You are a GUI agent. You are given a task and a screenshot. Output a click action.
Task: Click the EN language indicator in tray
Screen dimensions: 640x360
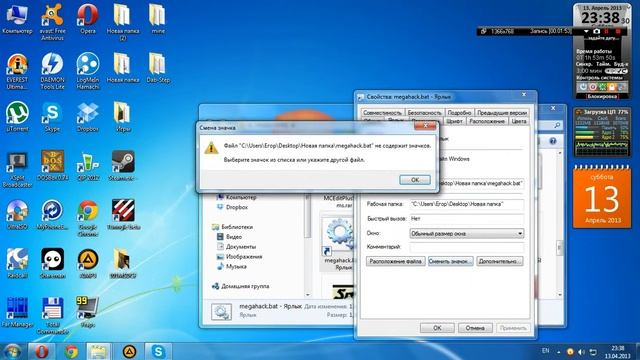[x=545, y=351]
